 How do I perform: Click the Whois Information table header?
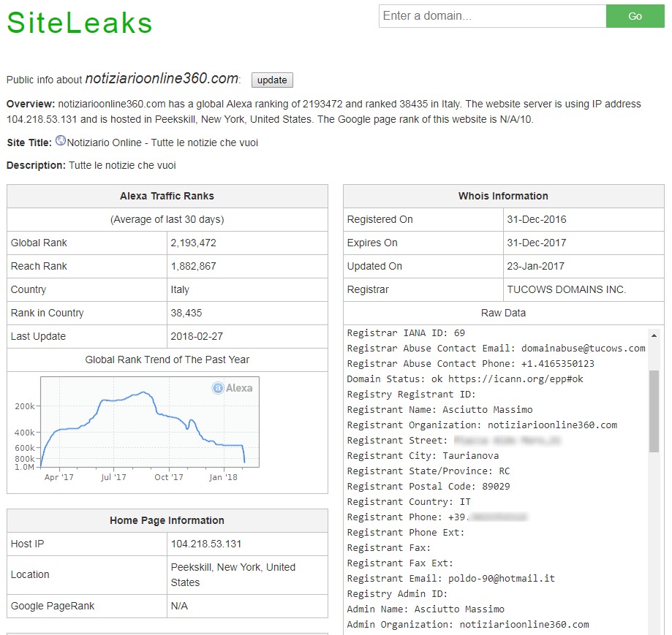pos(504,196)
